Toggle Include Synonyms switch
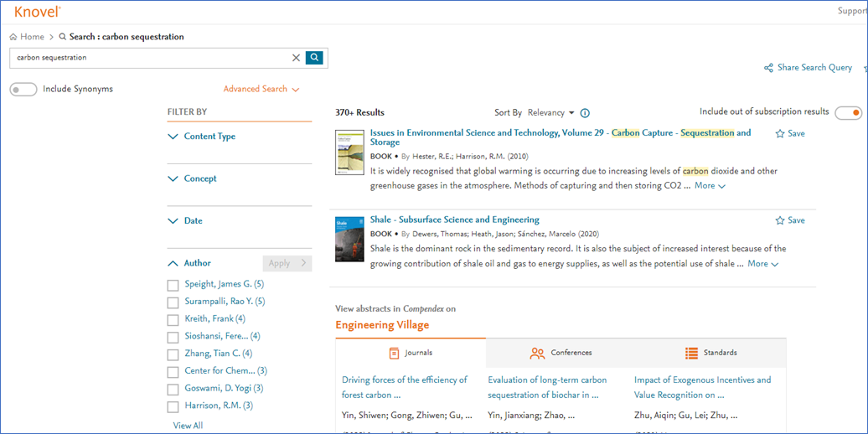 23,90
